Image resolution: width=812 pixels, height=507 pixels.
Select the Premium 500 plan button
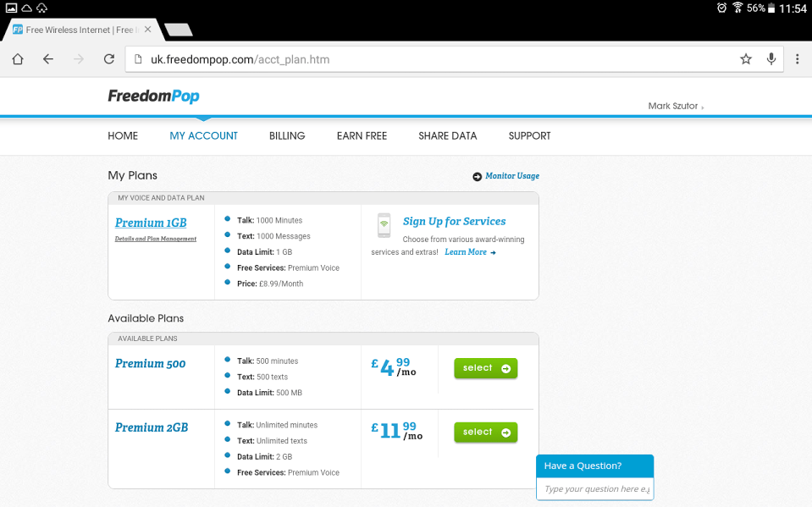coord(485,368)
